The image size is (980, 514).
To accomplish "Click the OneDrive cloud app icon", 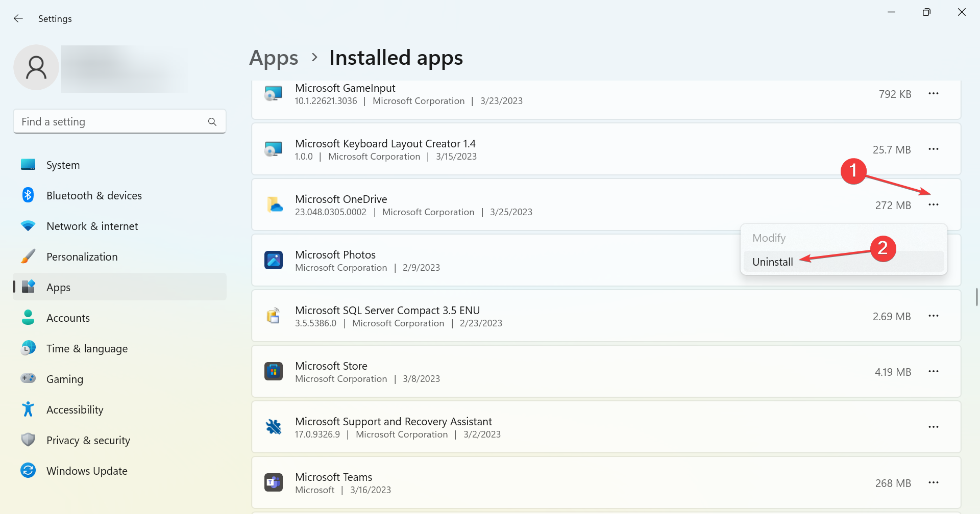I will tap(275, 205).
